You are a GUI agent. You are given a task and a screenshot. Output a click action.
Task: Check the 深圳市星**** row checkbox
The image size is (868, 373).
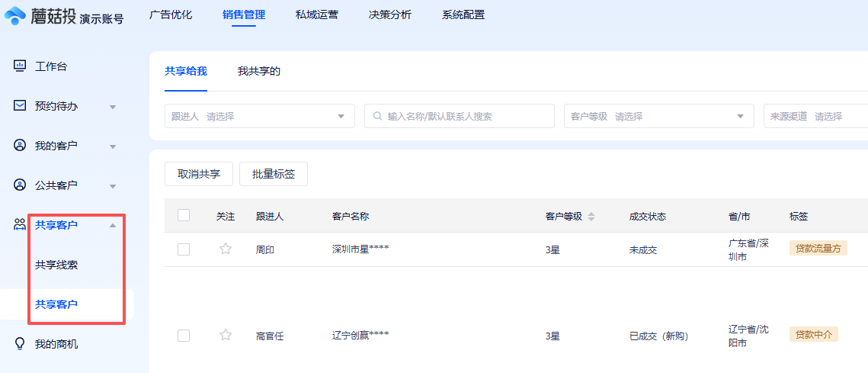point(184,249)
